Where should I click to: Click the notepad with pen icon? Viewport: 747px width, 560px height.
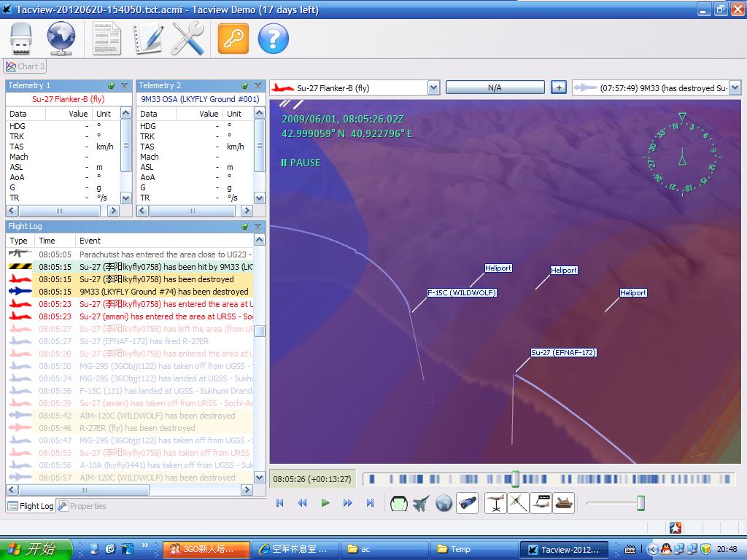(x=148, y=39)
